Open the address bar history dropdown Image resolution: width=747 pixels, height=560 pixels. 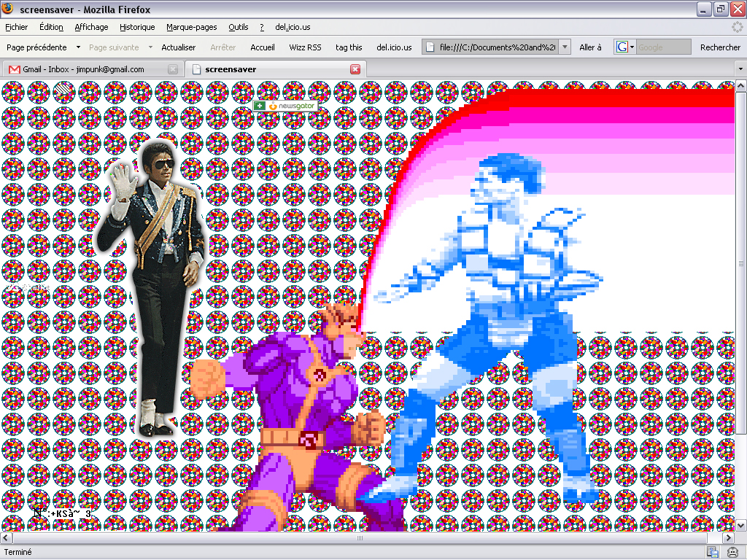(x=565, y=47)
